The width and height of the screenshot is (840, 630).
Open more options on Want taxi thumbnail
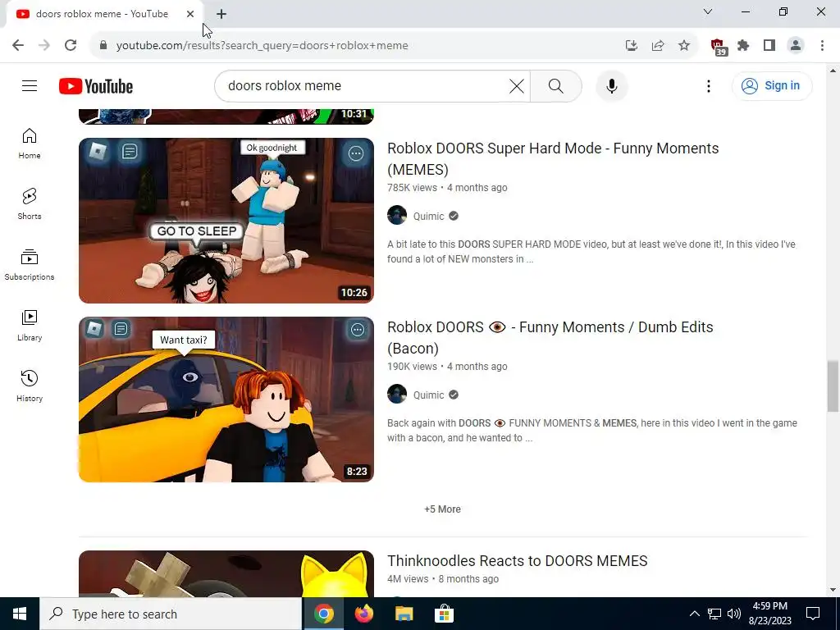click(358, 330)
